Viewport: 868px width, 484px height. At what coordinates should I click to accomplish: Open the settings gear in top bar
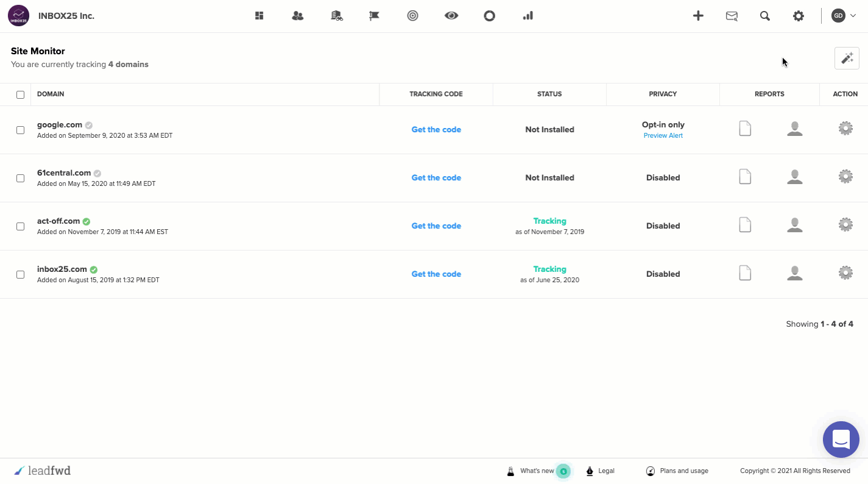pos(799,16)
